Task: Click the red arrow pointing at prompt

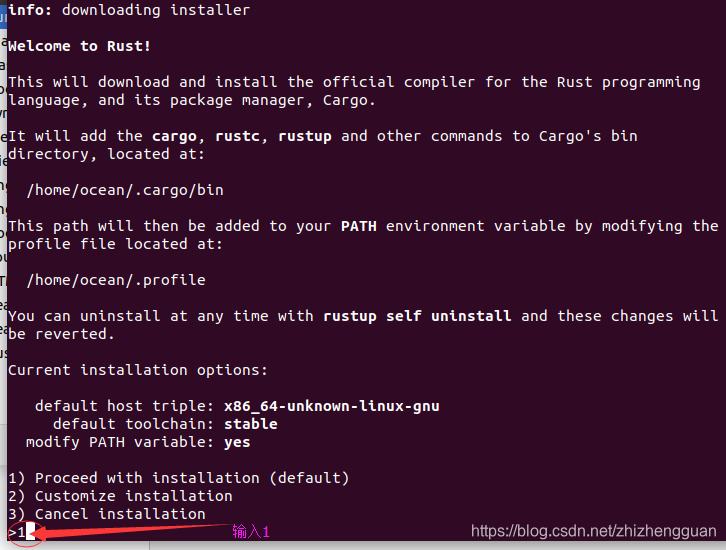Action: point(132,531)
